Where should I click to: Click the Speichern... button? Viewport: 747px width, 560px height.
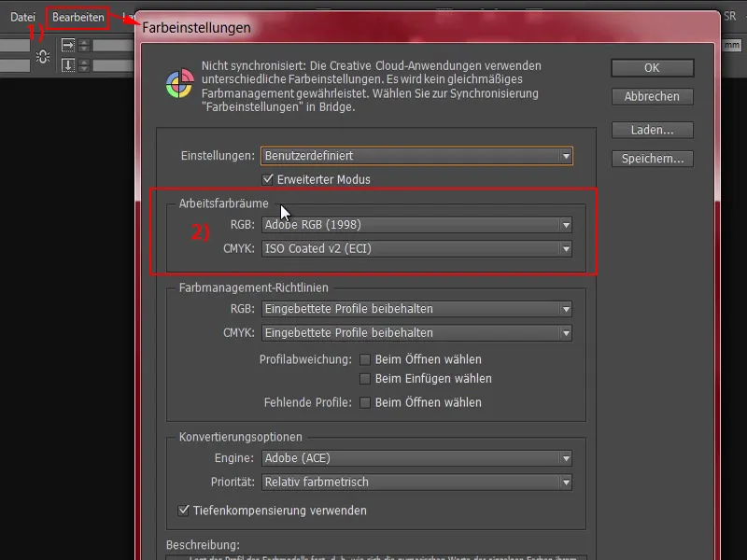pos(652,159)
